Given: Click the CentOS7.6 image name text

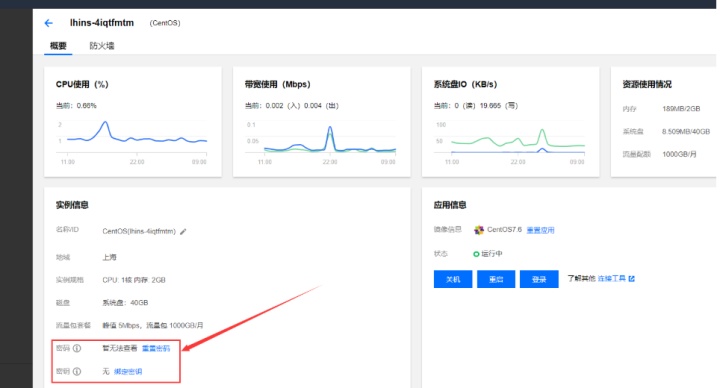Looking at the screenshot, I should click(x=504, y=230).
